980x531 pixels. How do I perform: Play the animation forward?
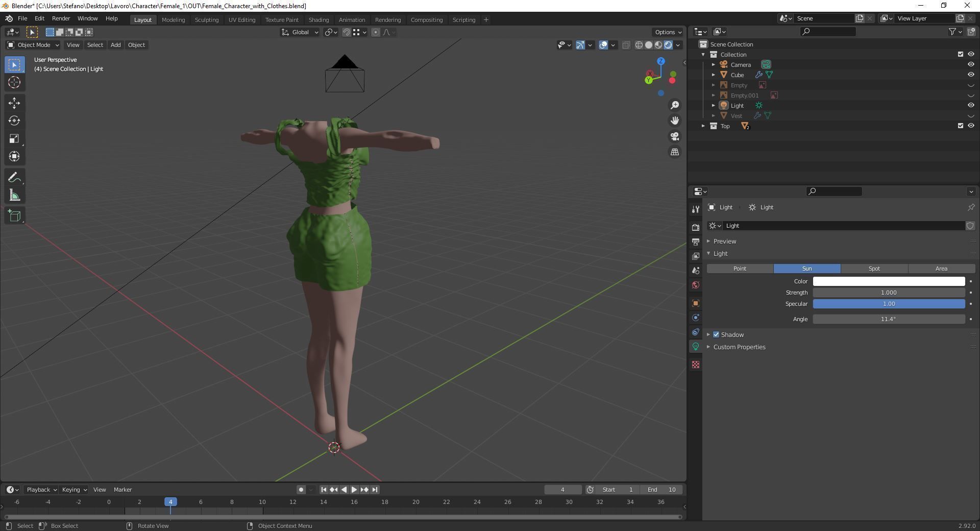pyautogui.click(x=354, y=490)
